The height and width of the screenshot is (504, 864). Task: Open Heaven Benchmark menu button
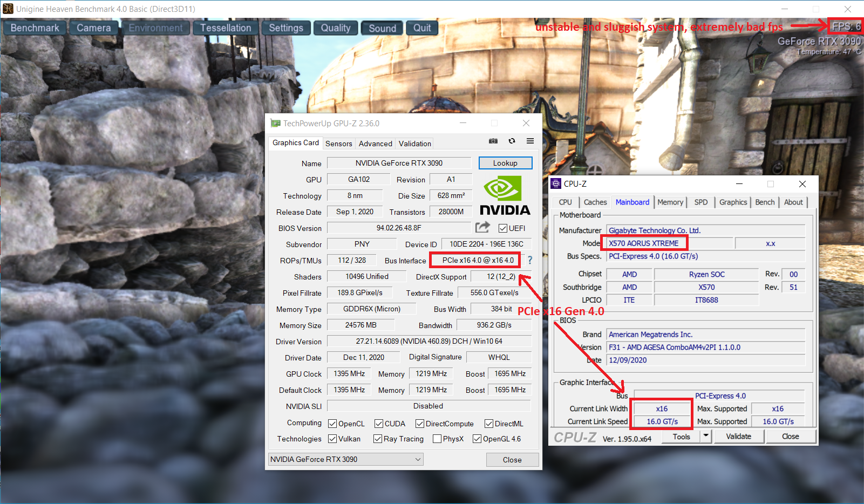[x=35, y=28]
